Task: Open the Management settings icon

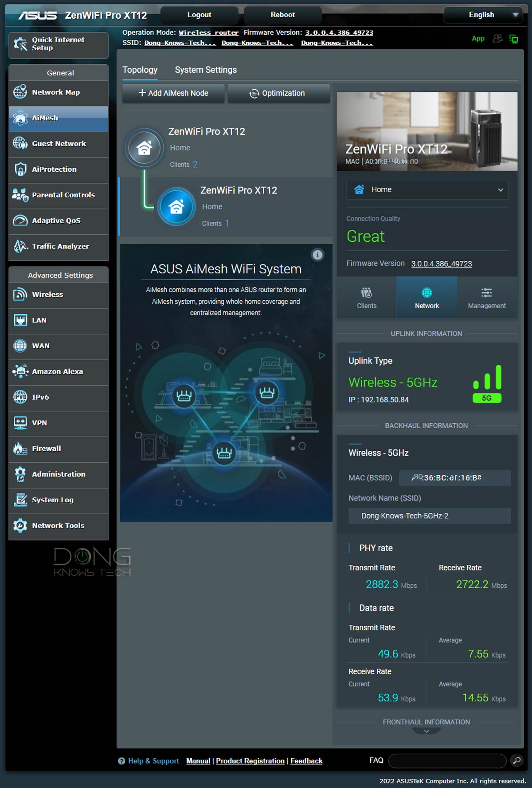Action: click(486, 298)
